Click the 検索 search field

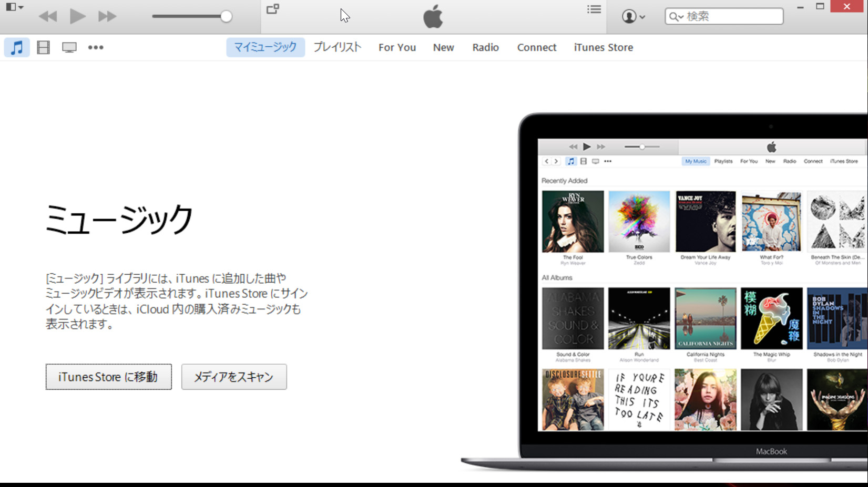[724, 16]
